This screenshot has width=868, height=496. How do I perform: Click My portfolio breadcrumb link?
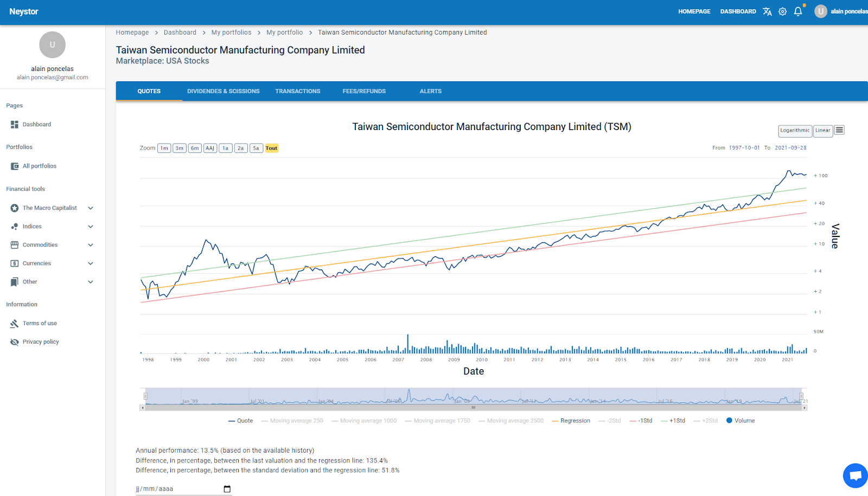pyautogui.click(x=285, y=33)
